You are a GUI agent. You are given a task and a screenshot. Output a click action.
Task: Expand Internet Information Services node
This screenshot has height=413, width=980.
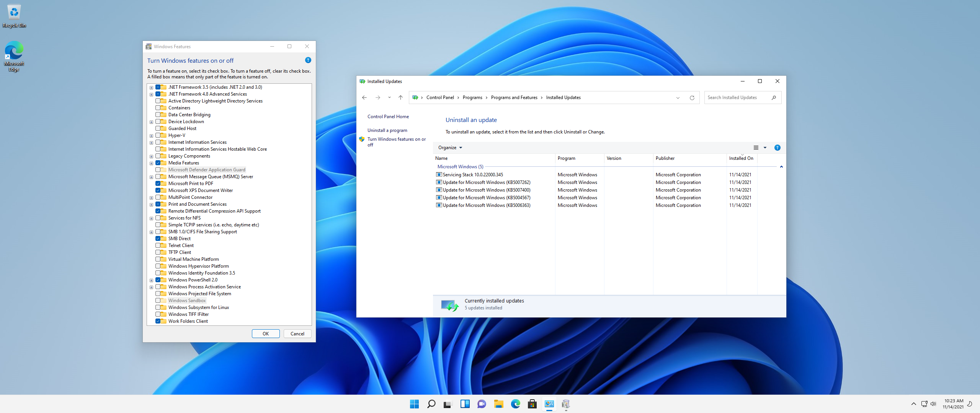151,143
